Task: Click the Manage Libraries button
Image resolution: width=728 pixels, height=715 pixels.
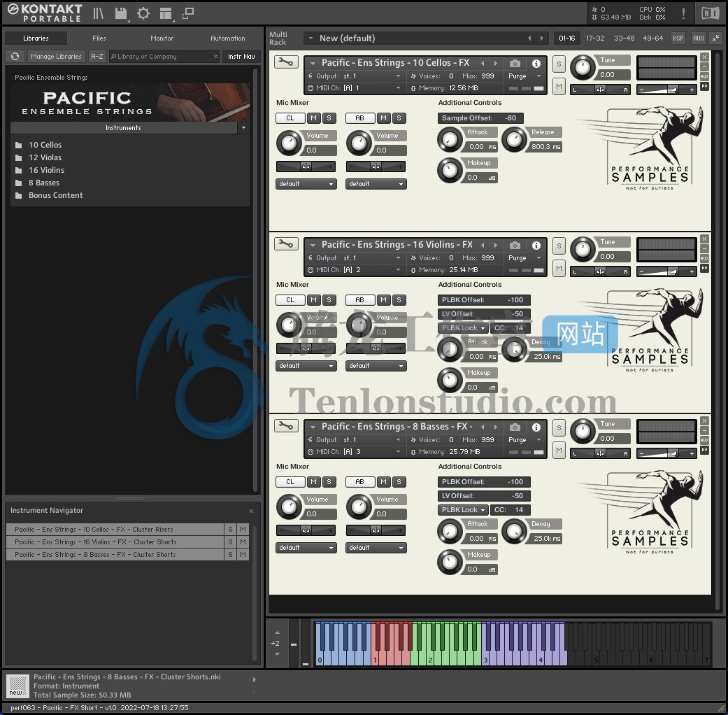Action: click(x=56, y=56)
